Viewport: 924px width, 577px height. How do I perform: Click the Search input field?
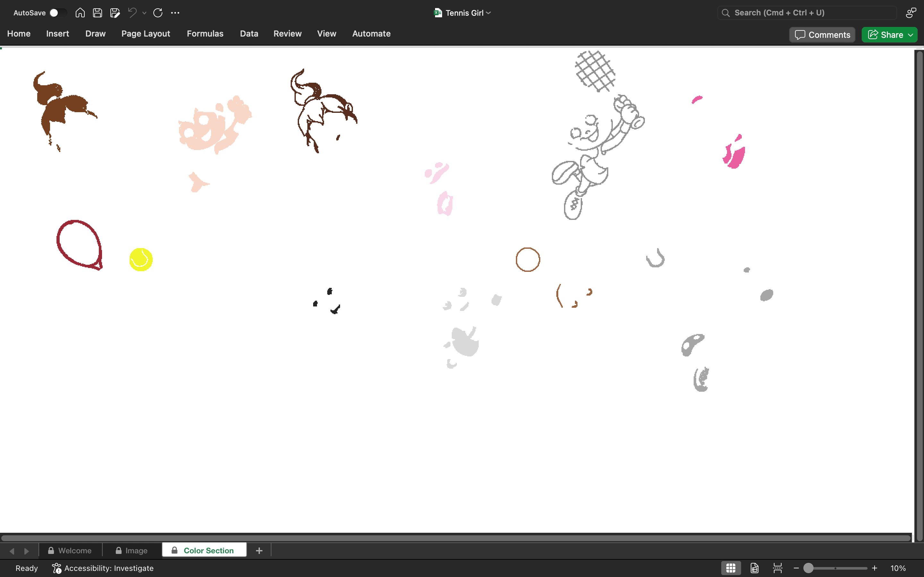coord(807,13)
